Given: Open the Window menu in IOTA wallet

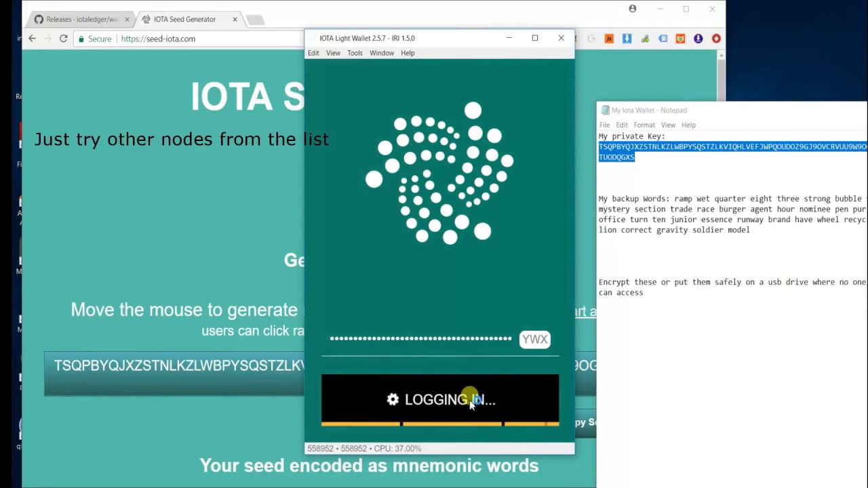Looking at the screenshot, I should tap(382, 53).
